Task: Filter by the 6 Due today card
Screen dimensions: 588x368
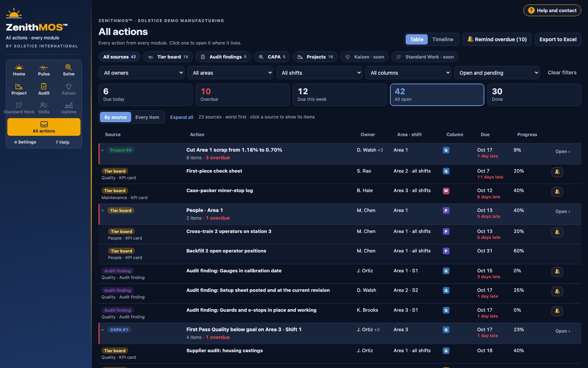Action: pyautogui.click(x=146, y=95)
